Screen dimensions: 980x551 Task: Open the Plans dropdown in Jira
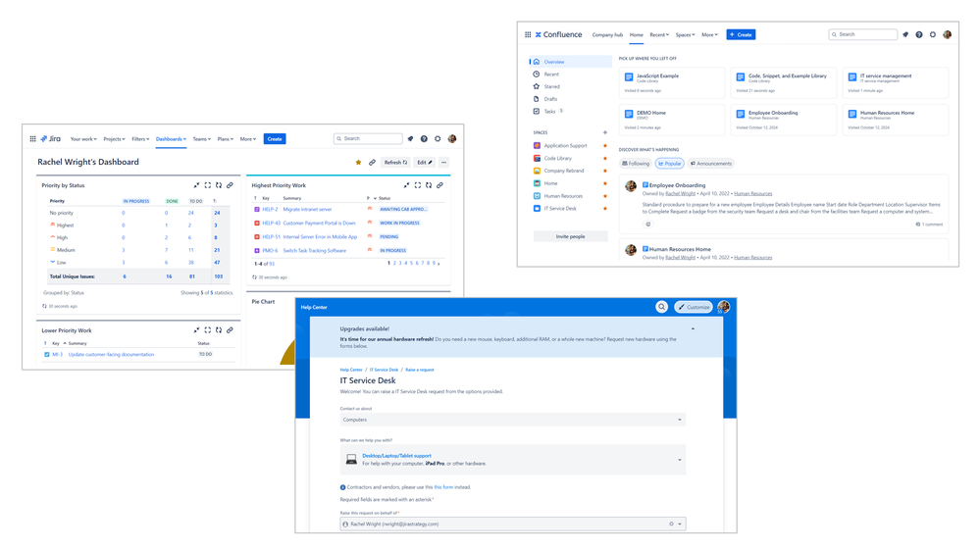coord(225,138)
